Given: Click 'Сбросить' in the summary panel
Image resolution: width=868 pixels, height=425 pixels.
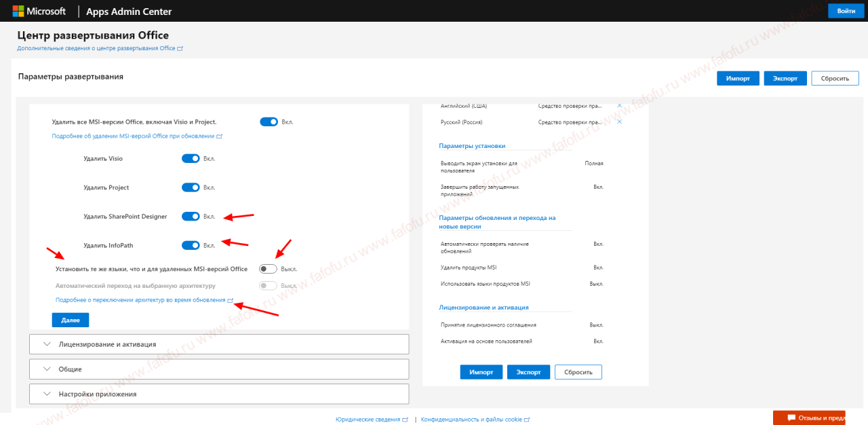Looking at the screenshot, I should [x=578, y=372].
